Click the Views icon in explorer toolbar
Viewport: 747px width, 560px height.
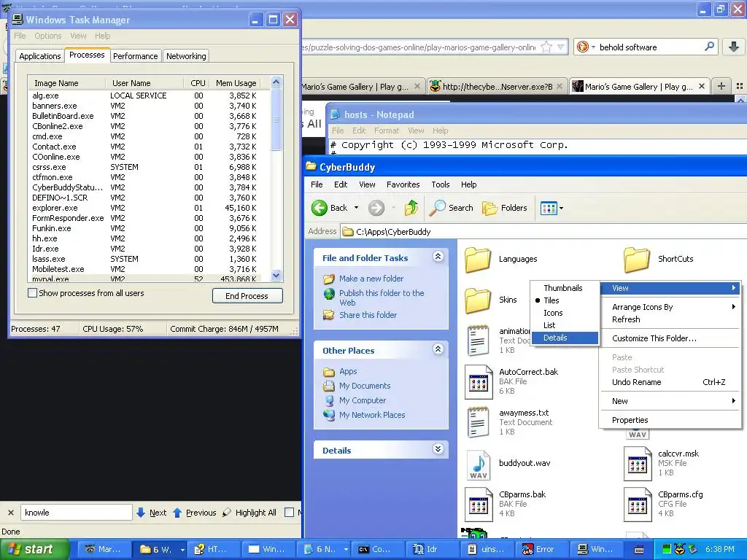(549, 208)
